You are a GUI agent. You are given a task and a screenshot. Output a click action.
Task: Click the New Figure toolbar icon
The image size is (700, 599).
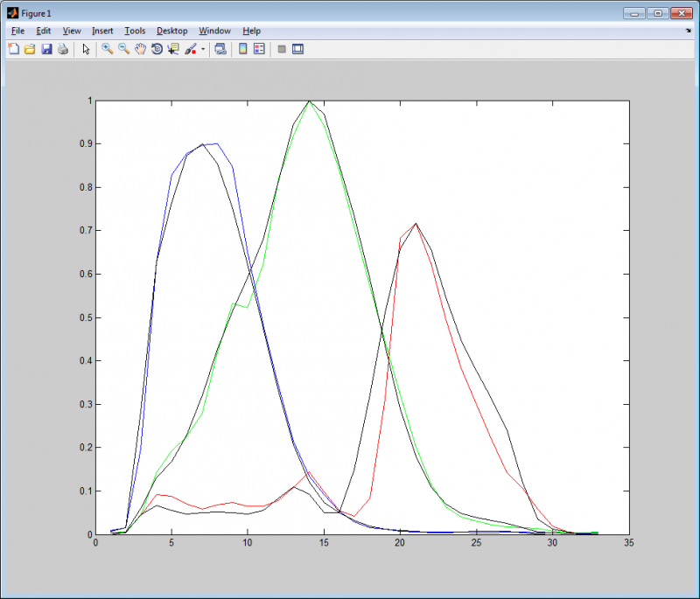pos(13,49)
